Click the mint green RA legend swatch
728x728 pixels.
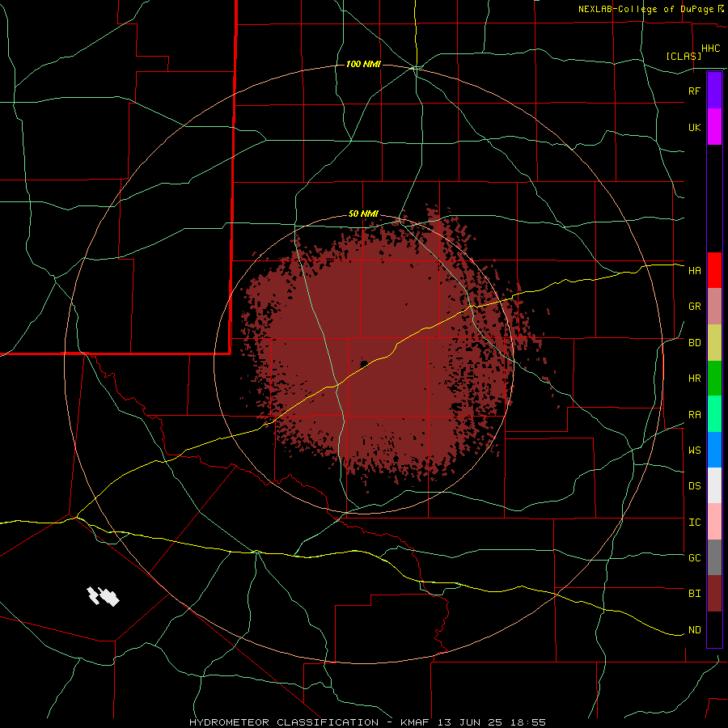(714, 414)
